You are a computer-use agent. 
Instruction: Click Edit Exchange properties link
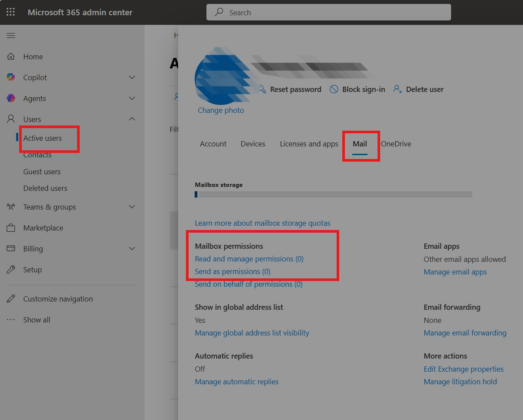coord(464,369)
